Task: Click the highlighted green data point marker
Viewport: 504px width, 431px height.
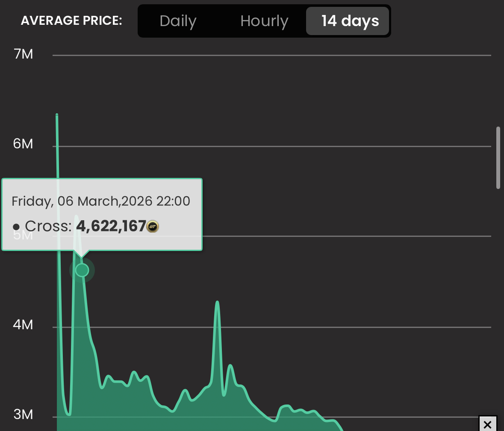Action: [x=82, y=270]
